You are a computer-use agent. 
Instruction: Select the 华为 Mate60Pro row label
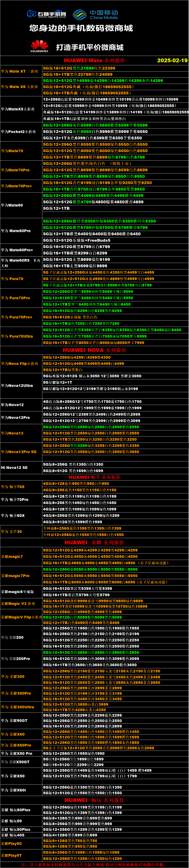click(16, 231)
